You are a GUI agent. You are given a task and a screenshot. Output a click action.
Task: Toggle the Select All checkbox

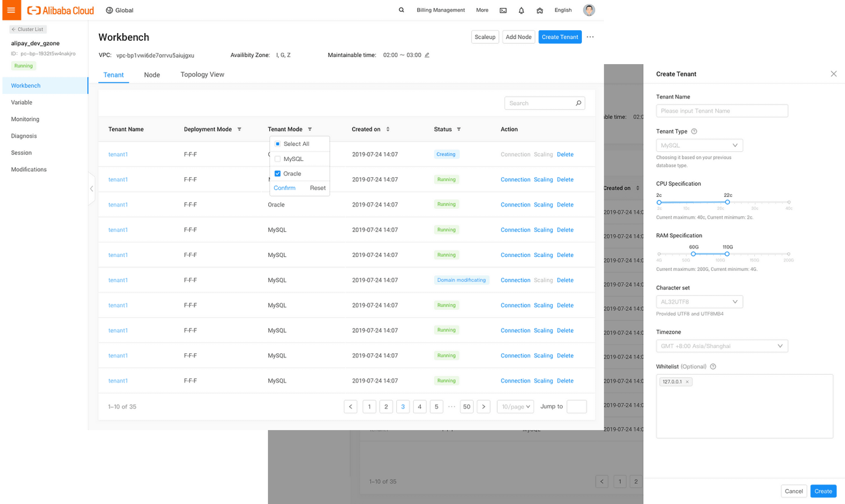278,144
